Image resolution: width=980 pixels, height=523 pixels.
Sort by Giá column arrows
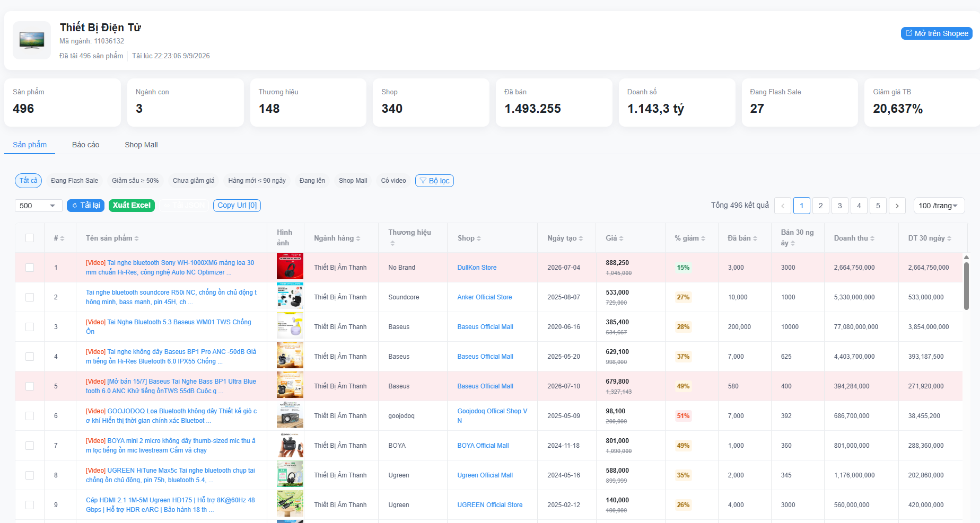tap(621, 238)
